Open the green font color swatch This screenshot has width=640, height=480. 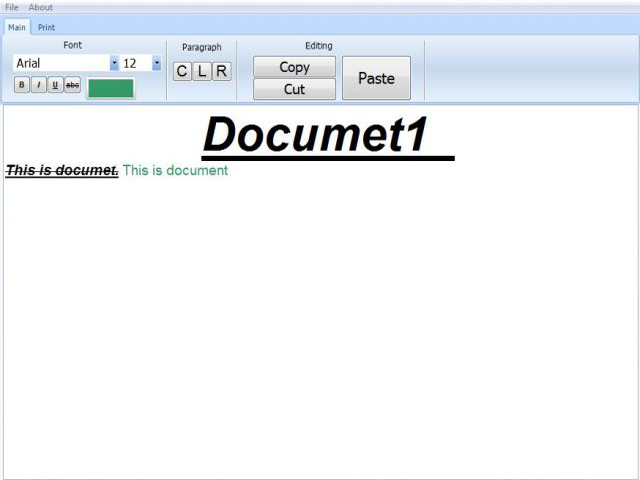click(110, 88)
